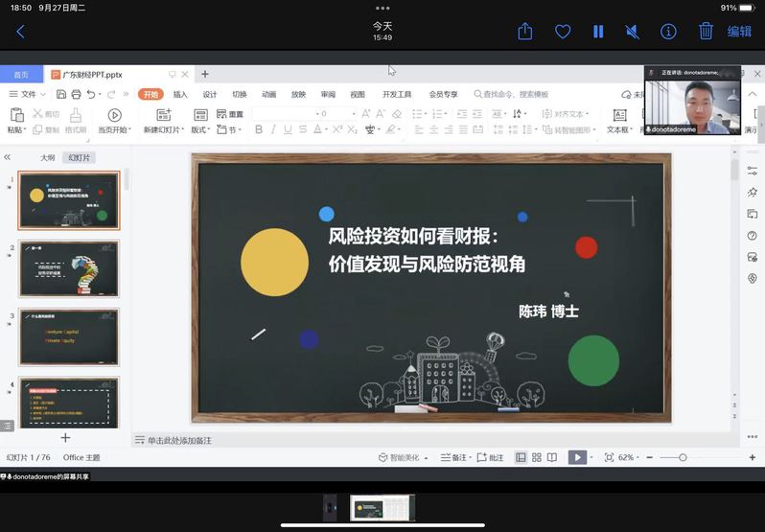Open the 设计 ribbon tab
Image resolution: width=765 pixels, height=532 pixels.
[210, 94]
